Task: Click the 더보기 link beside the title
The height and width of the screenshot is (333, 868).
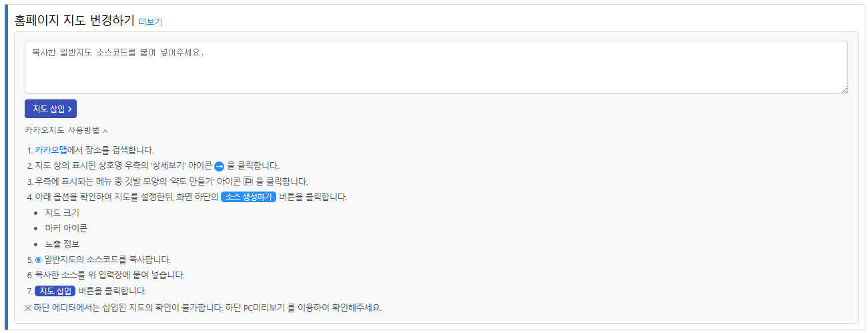Action: point(150,21)
